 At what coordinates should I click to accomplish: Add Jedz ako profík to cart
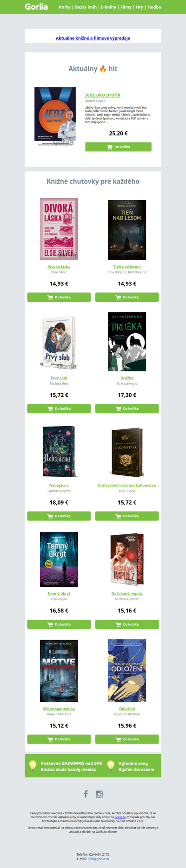(118, 147)
